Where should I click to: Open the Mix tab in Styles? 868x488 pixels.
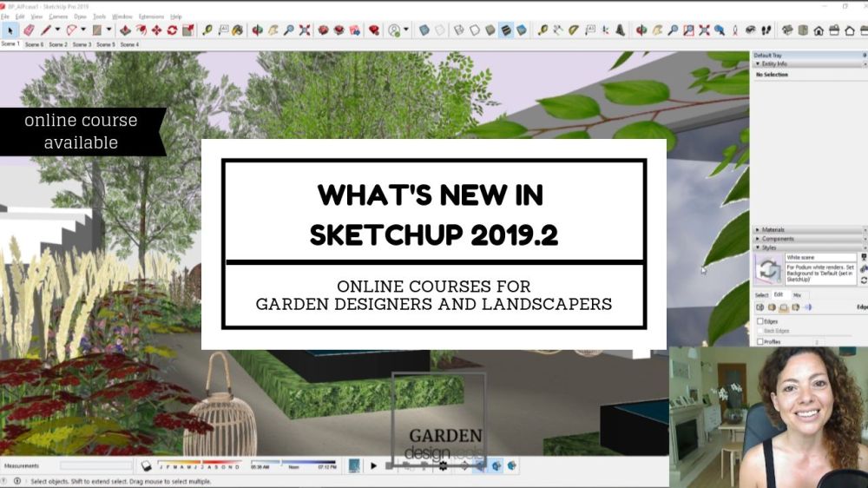point(797,295)
